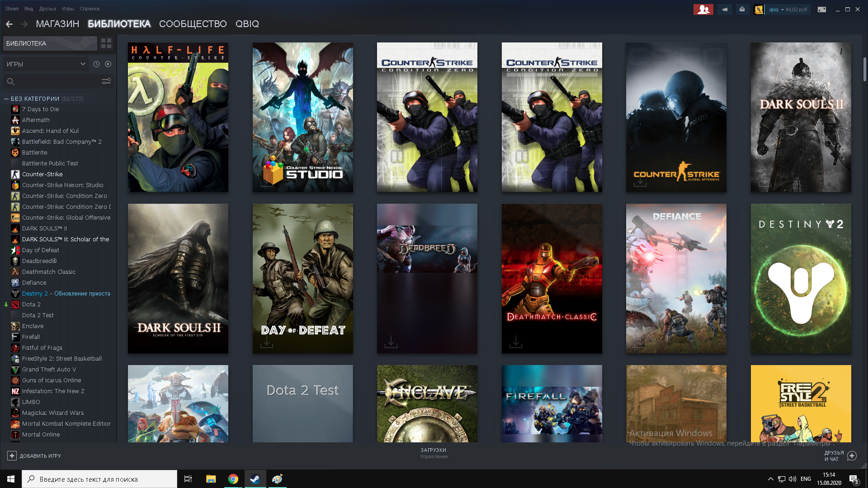Open the Друзья menu
Viewport: 868px width, 488px height.
[47, 9]
